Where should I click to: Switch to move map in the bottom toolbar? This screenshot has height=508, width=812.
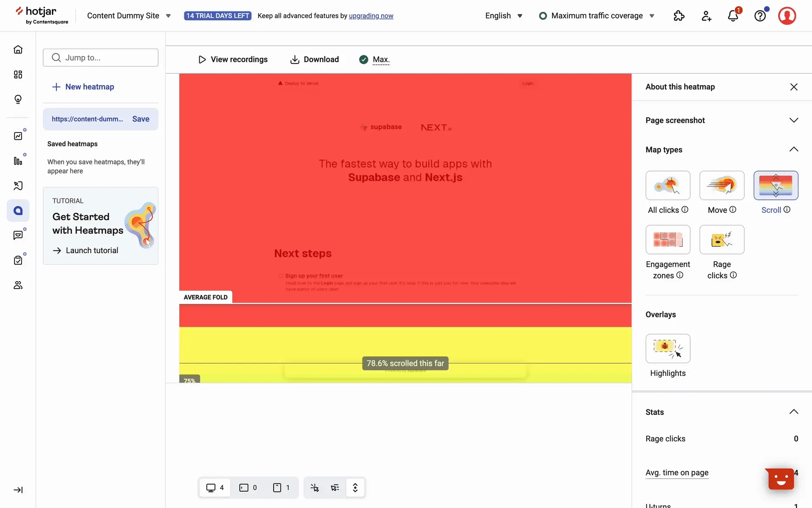335,488
